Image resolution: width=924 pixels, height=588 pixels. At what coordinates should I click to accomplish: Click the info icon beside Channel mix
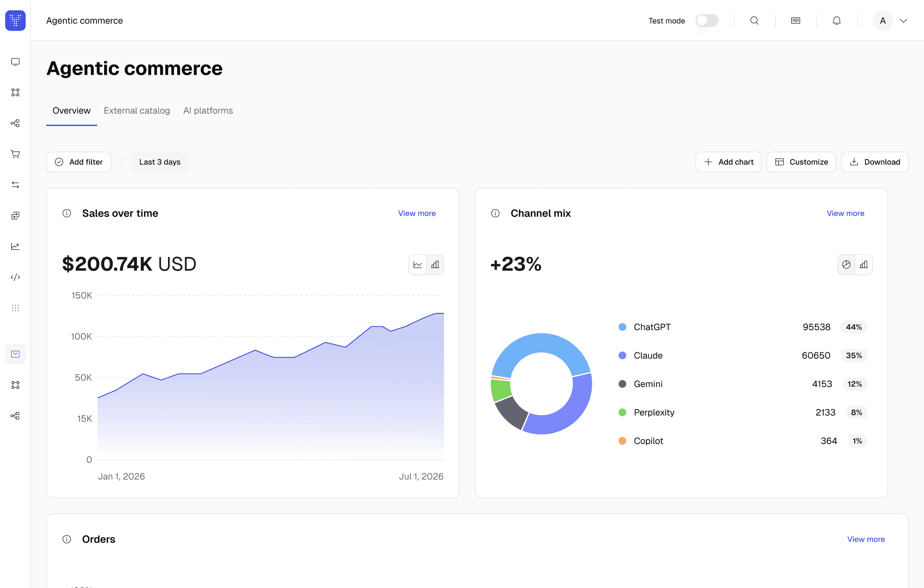[496, 213]
